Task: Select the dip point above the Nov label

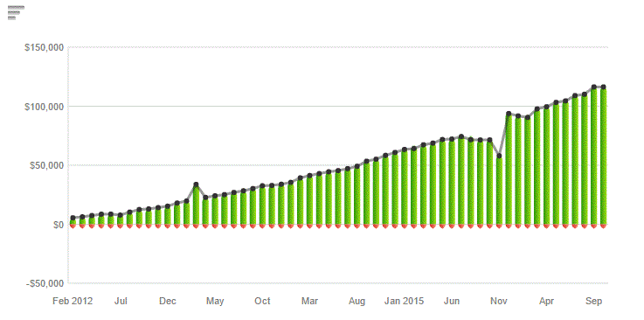Action: pos(499,157)
